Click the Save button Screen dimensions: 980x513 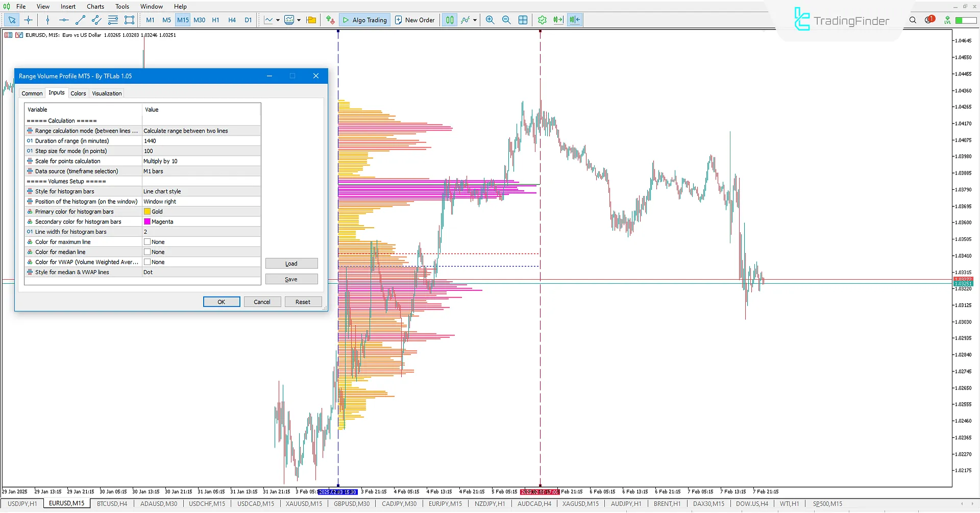coord(291,279)
